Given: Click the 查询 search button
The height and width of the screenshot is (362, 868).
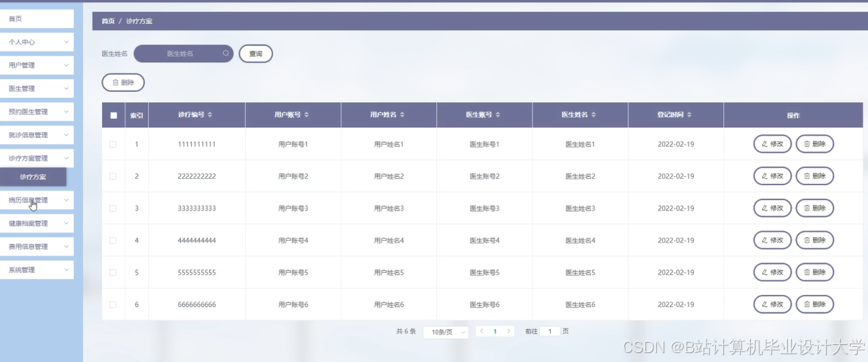Looking at the screenshot, I should (x=256, y=53).
